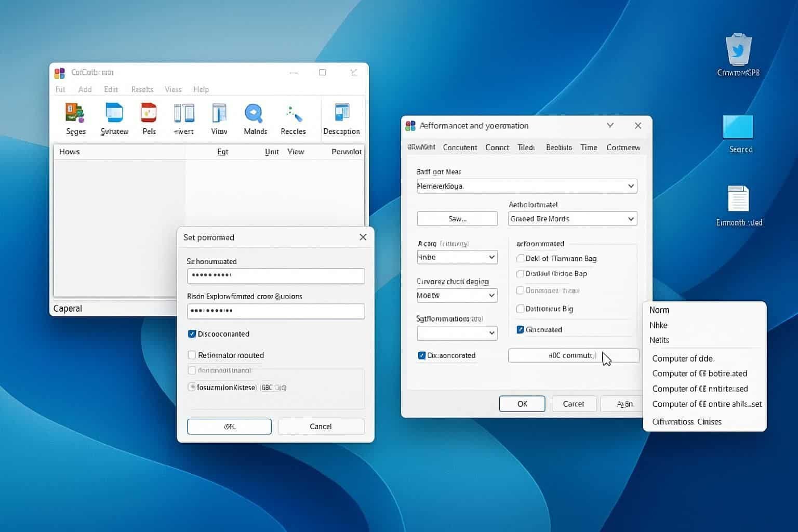Toggle the Cixaoncorated checkbox
Image resolution: width=798 pixels, height=532 pixels.
(x=422, y=355)
